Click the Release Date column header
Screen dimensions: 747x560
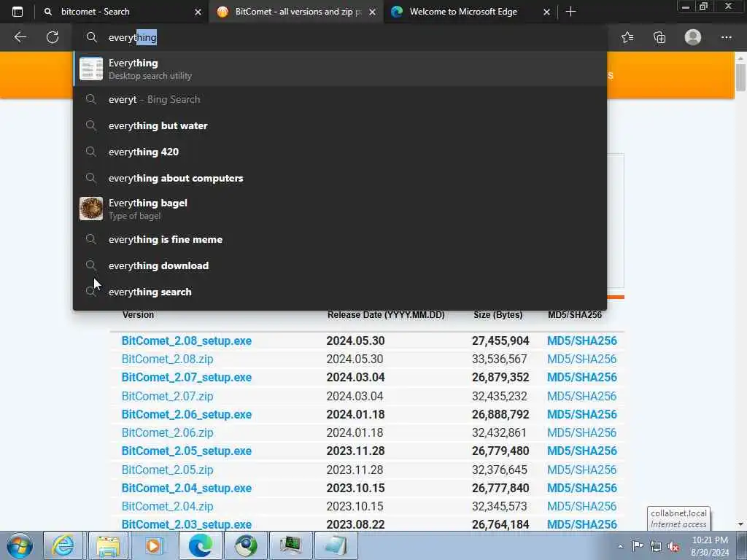coord(386,315)
